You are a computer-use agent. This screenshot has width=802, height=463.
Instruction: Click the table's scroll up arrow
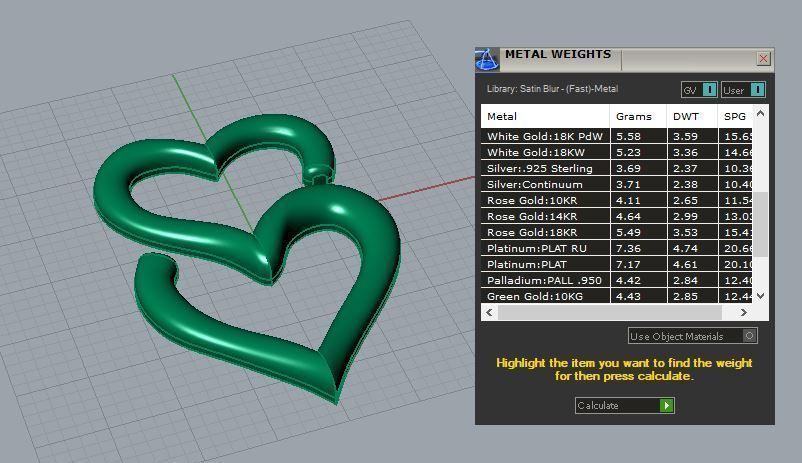[x=761, y=114]
